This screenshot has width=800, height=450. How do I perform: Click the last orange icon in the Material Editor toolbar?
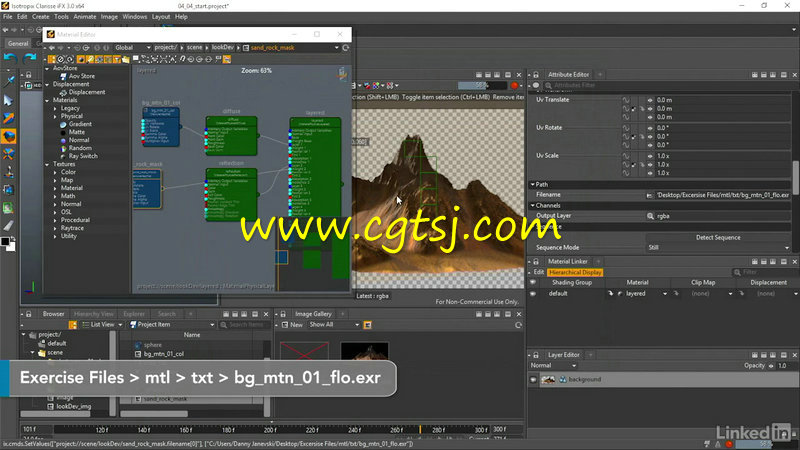[x=227, y=59]
